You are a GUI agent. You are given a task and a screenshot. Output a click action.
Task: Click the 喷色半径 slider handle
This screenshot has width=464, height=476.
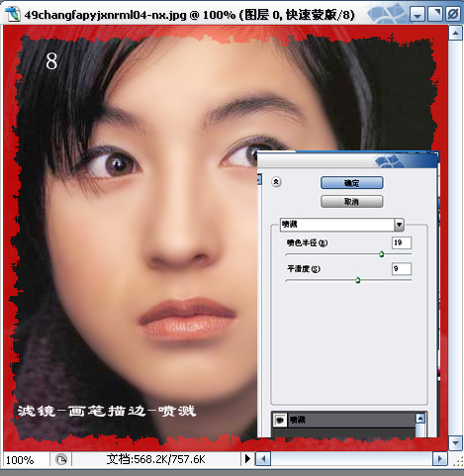[381, 253]
